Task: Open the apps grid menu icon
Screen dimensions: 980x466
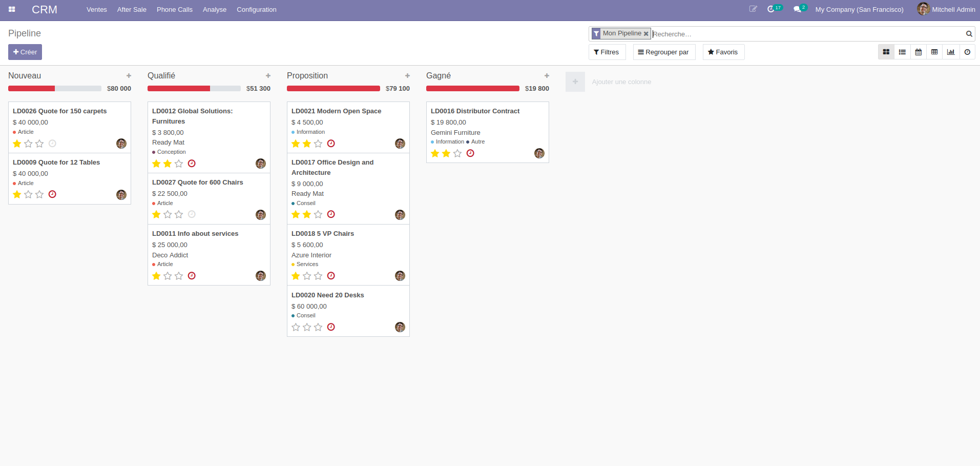Action: point(12,9)
